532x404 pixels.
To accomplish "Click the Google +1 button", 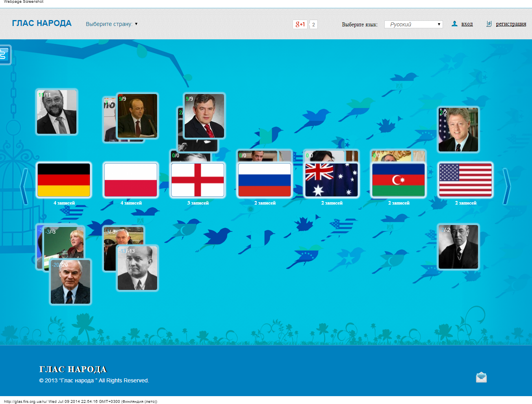I will click(300, 24).
